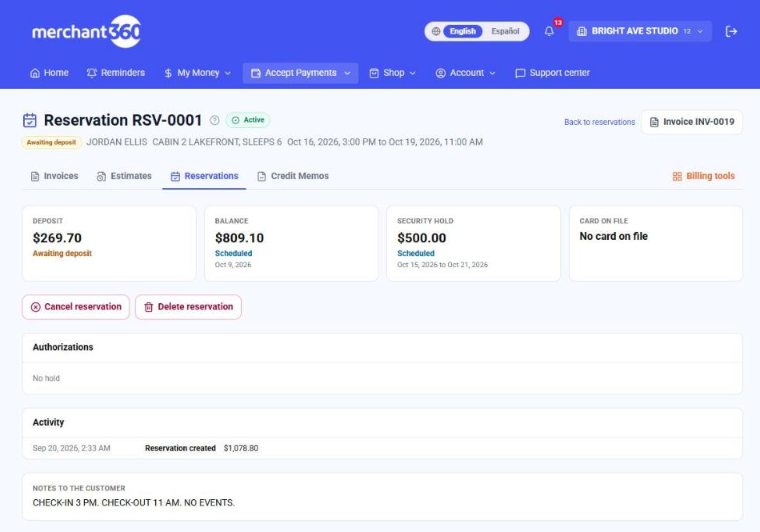Click the check-in check-out customer note
Viewport: 760px width, 532px height.
(x=134, y=503)
